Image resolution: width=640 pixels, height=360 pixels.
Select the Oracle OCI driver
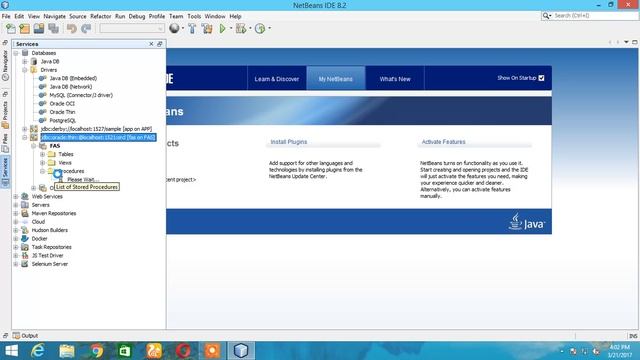pyautogui.click(x=62, y=104)
